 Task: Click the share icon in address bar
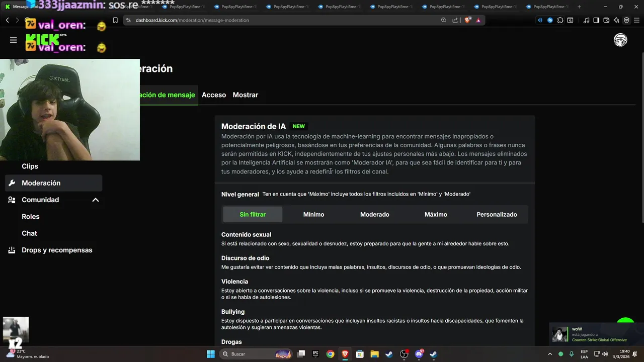[455, 20]
